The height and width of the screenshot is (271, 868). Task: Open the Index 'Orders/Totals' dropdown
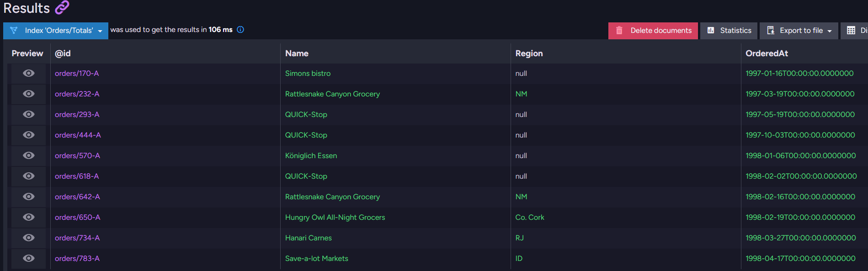pos(56,31)
